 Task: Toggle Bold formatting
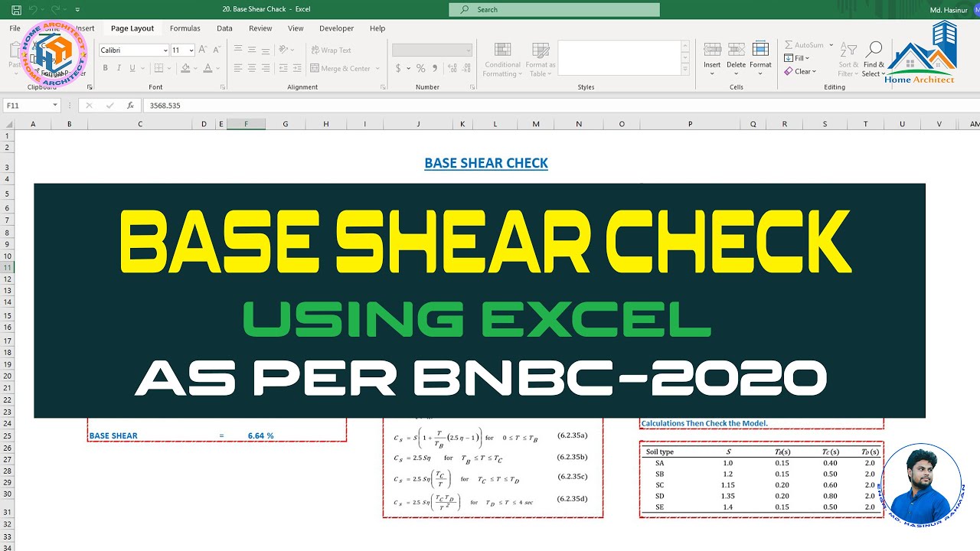point(105,68)
